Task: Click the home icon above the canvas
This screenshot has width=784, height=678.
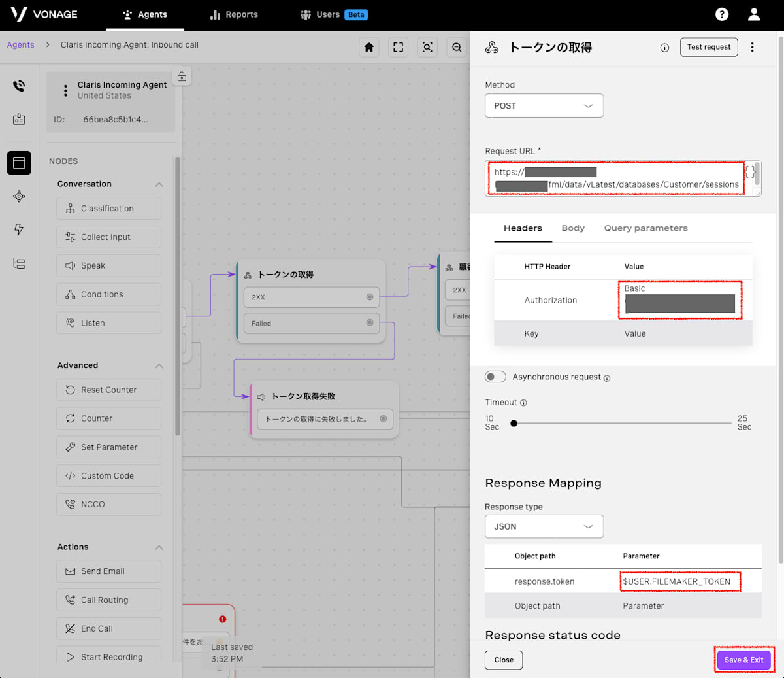Action: (368, 47)
